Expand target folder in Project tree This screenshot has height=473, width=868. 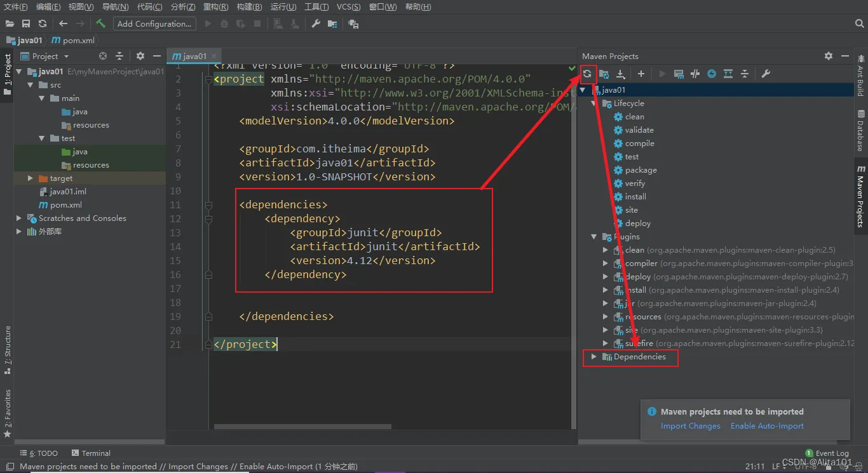point(30,178)
